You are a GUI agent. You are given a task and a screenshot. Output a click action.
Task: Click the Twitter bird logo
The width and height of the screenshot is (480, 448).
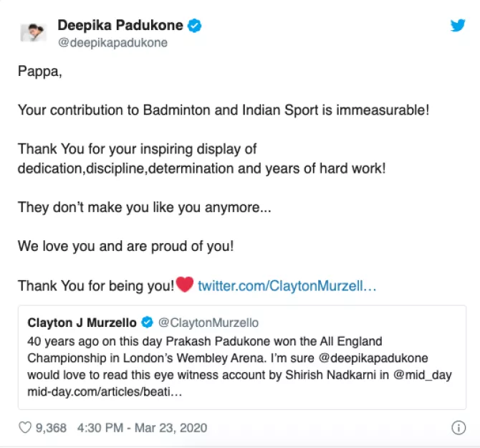(458, 26)
